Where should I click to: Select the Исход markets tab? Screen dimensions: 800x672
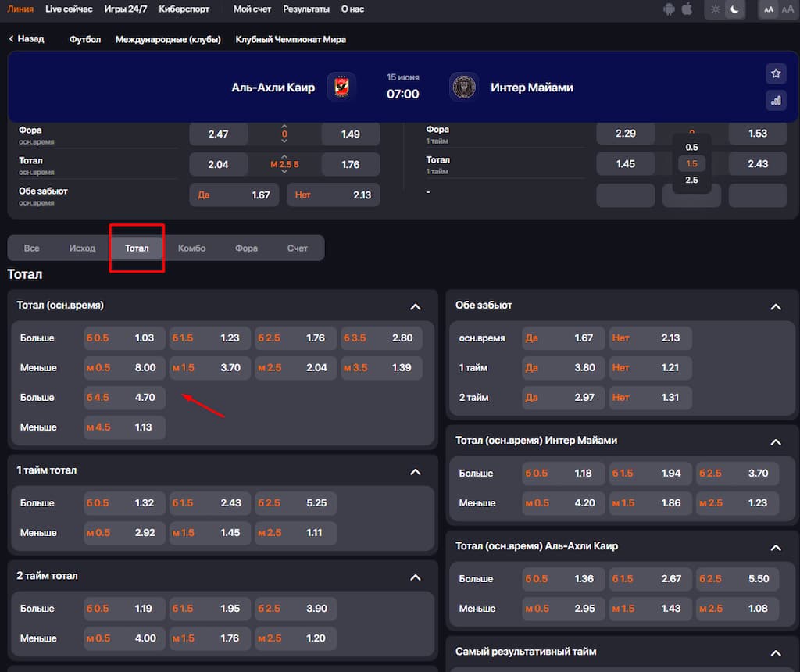(x=82, y=248)
